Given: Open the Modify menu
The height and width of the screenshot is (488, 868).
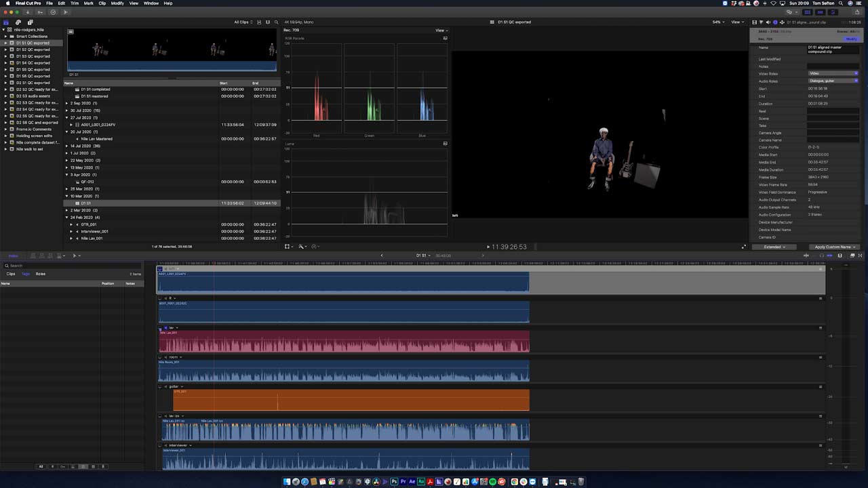Looking at the screenshot, I should point(117,3).
